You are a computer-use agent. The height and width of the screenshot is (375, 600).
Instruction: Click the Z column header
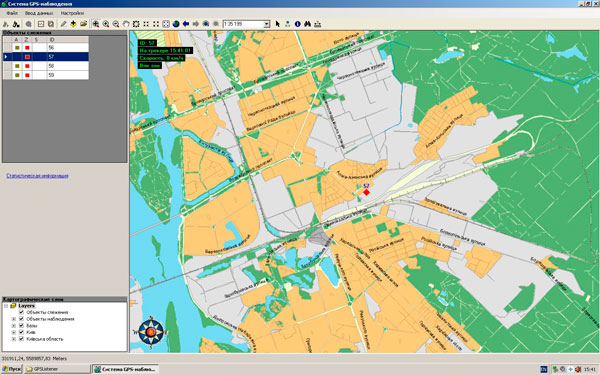27,39
